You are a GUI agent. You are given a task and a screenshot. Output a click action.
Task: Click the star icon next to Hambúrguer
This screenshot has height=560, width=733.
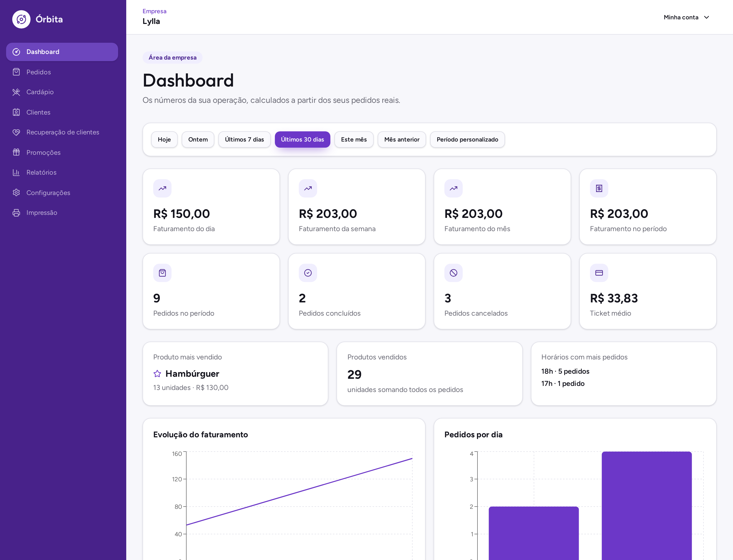[157, 374]
